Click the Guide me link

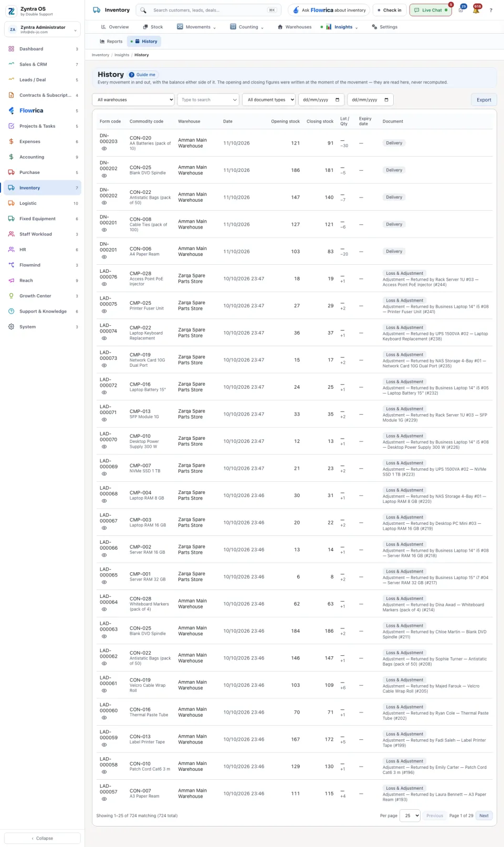pos(143,75)
